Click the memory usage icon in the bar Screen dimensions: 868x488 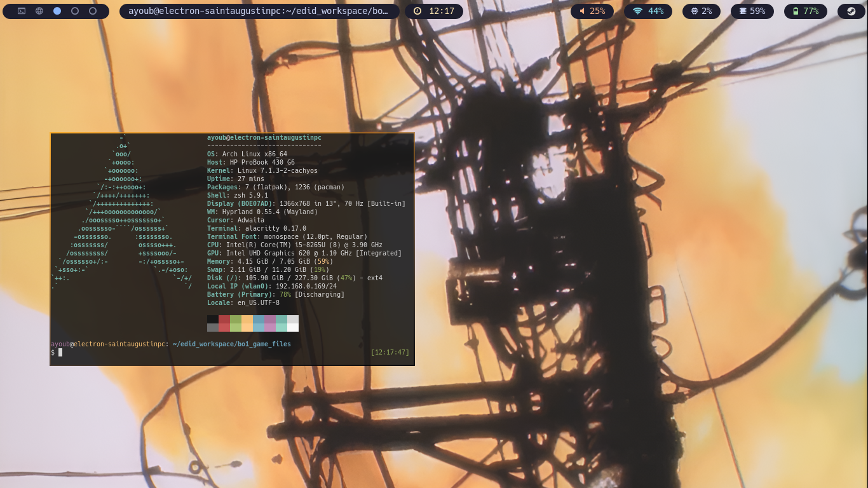pos(743,11)
